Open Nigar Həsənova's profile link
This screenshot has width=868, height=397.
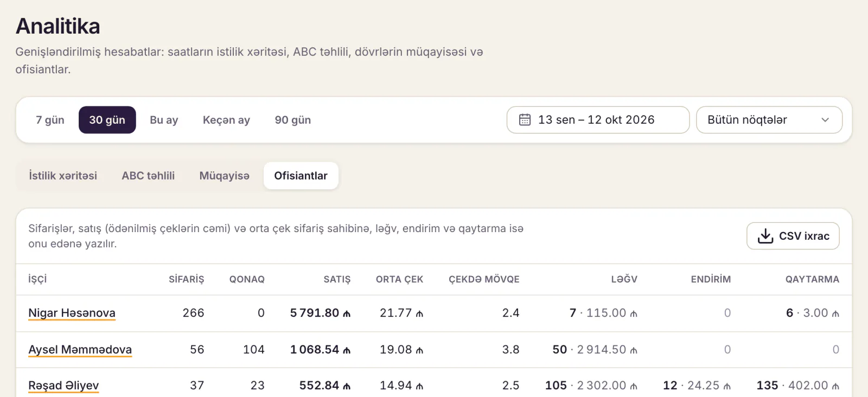[x=72, y=313]
